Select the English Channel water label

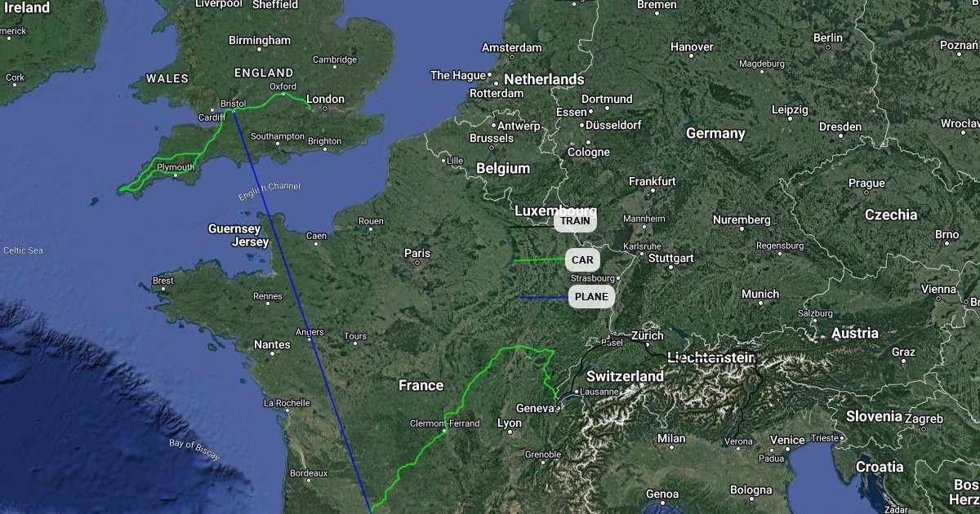click(269, 192)
